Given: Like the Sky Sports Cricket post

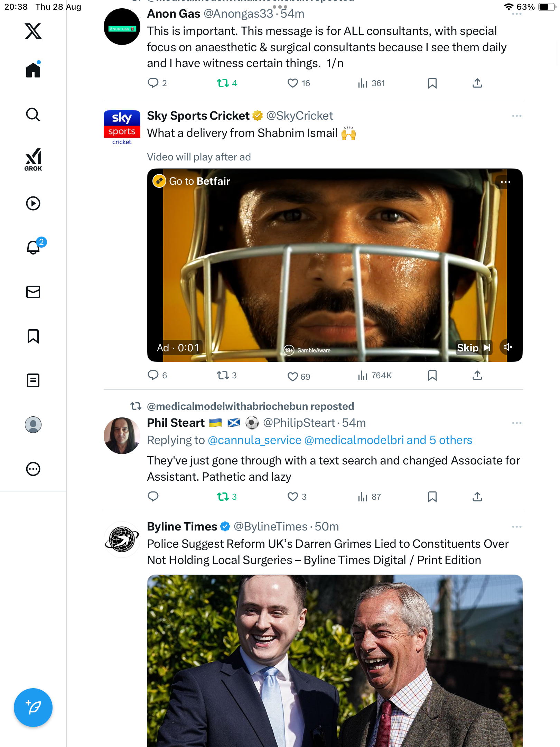Looking at the screenshot, I should point(293,376).
